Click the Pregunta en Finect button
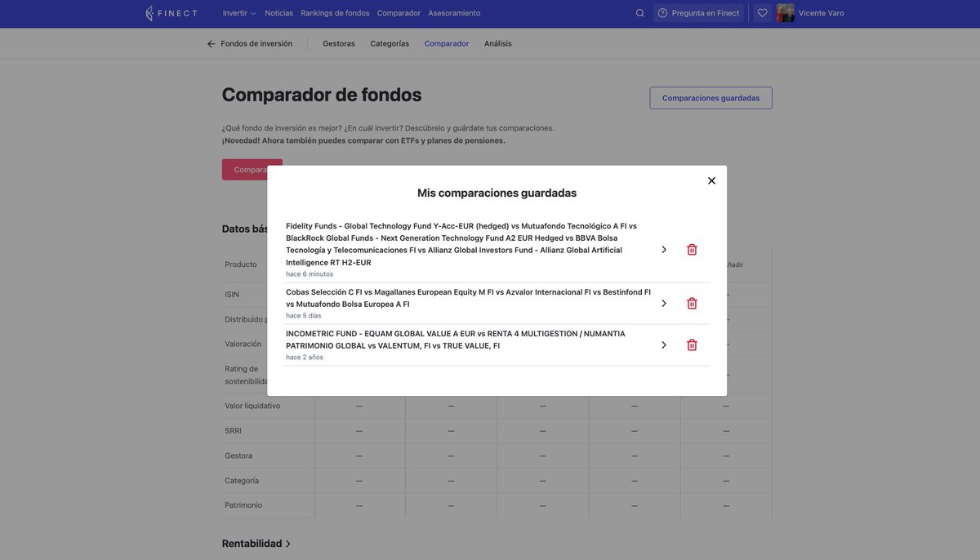This screenshot has height=560, width=980. tap(698, 13)
